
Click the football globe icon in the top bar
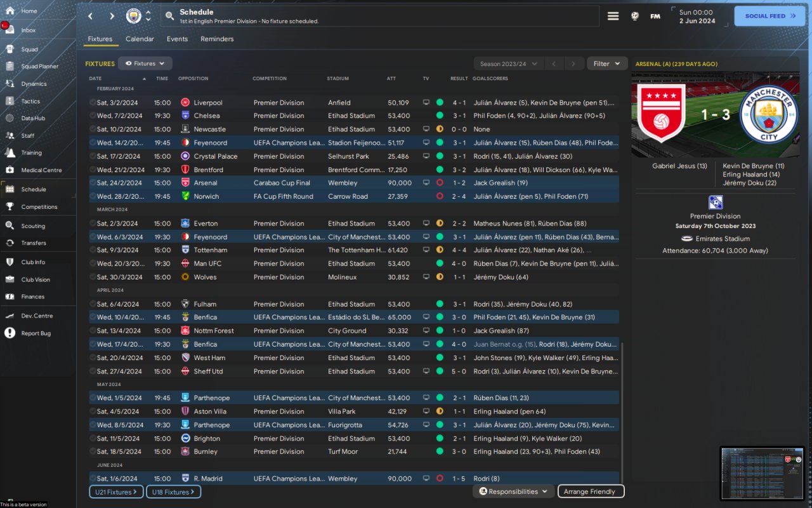click(635, 17)
